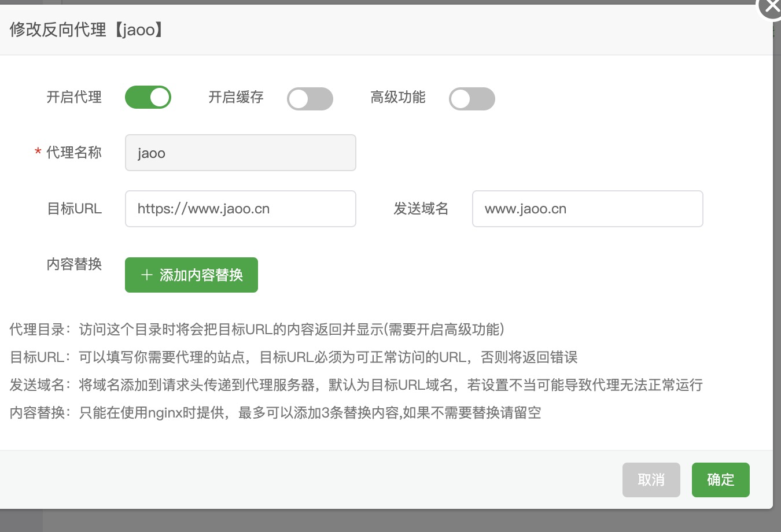Click the 内容替换 field label
Screen dimensions: 781x532
[74, 264]
